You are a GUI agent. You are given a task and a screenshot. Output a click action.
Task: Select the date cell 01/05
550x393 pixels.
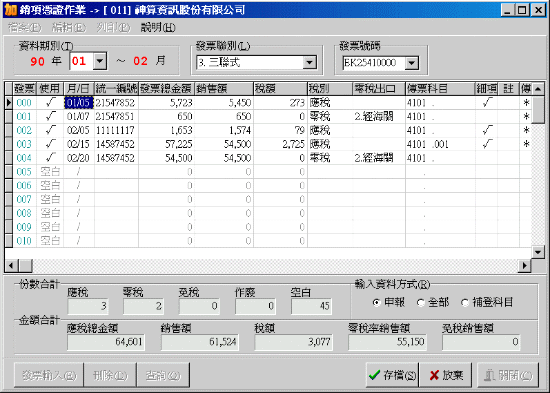click(x=79, y=102)
